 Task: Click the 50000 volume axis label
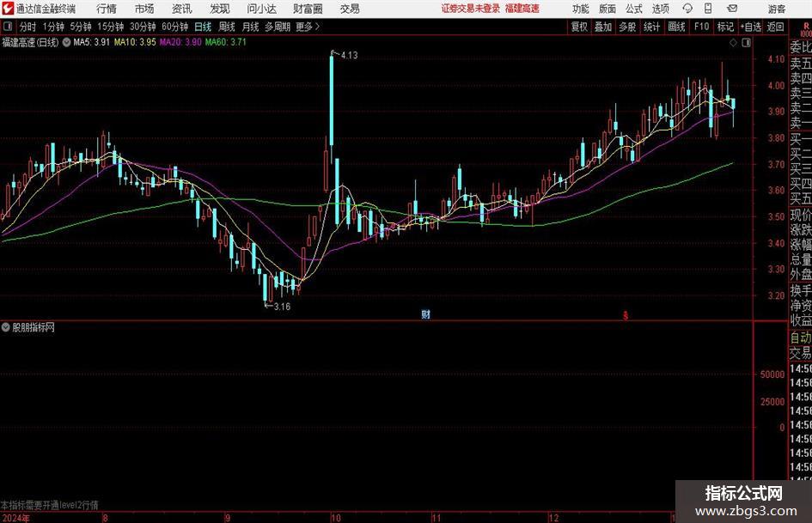[772, 374]
